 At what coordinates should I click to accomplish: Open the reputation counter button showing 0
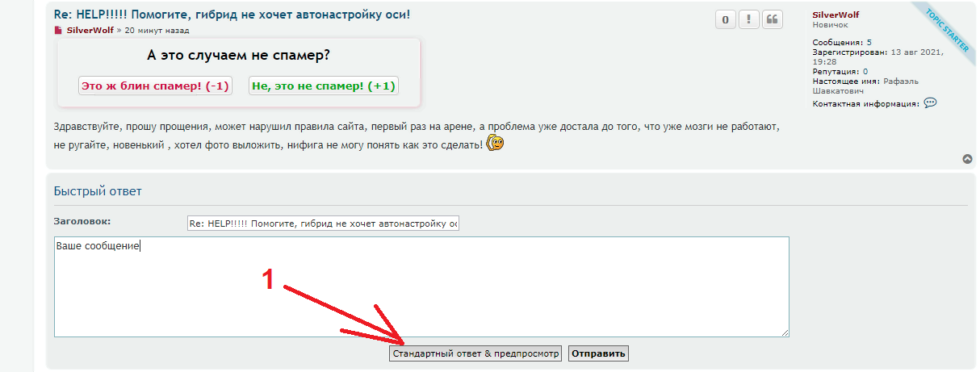(x=726, y=19)
